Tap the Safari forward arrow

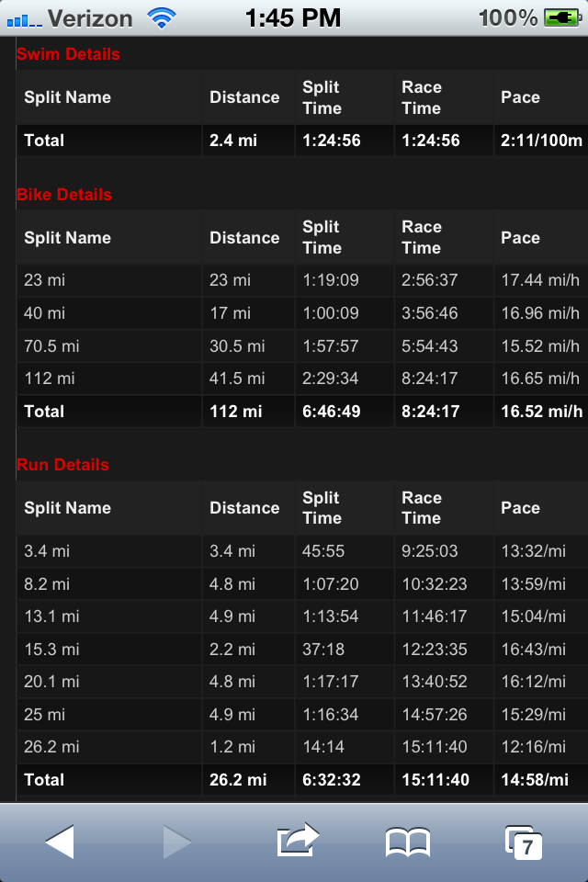click(x=176, y=842)
